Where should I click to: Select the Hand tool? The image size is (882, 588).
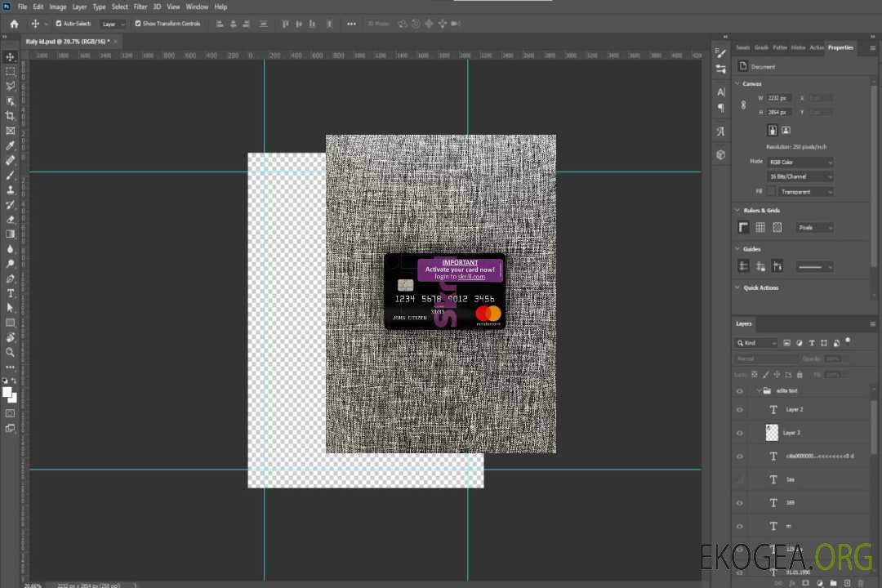click(x=10, y=337)
